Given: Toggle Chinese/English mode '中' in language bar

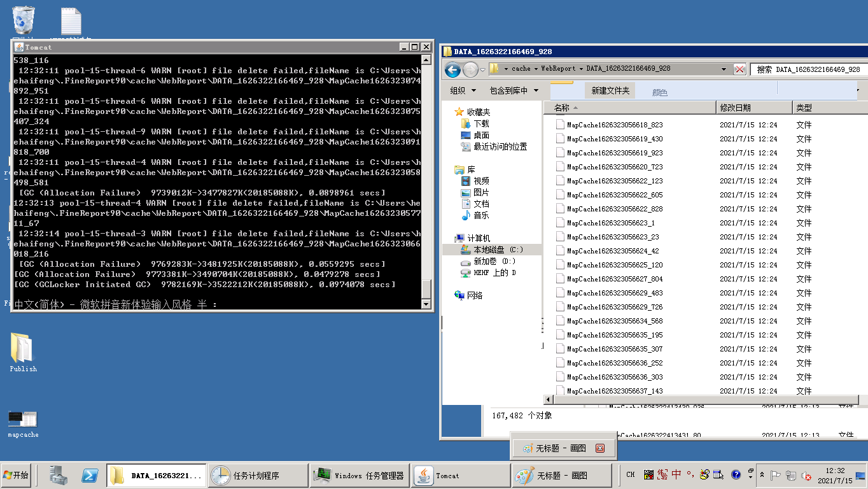Looking at the screenshot, I should (676, 474).
